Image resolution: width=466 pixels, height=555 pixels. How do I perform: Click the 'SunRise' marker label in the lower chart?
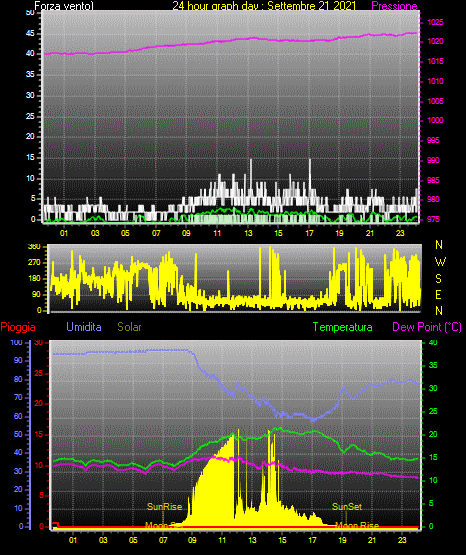coord(165,507)
